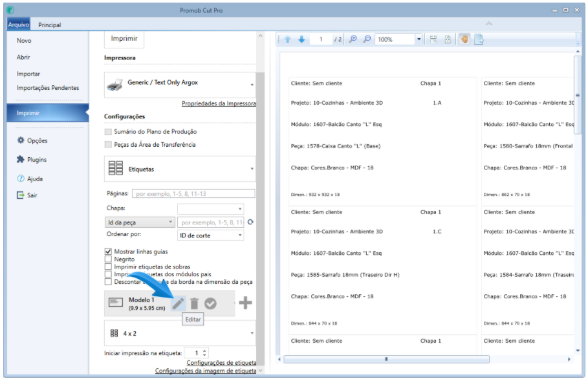The image size is (588, 381).
Task: Click the preview horizontal scrollbar thumb
Action: [x=386, y=359]
